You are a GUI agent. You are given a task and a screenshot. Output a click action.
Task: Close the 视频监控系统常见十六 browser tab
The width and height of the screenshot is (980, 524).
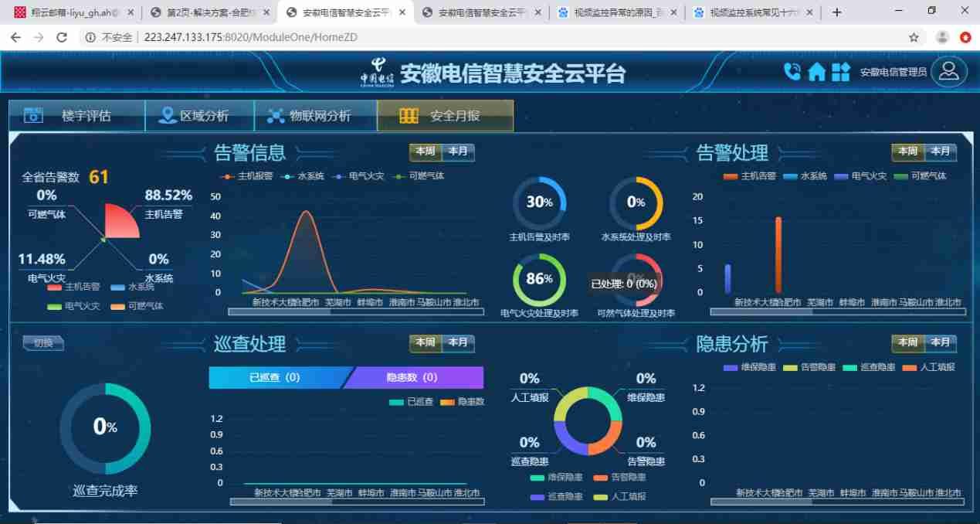[x=809, y=12]
